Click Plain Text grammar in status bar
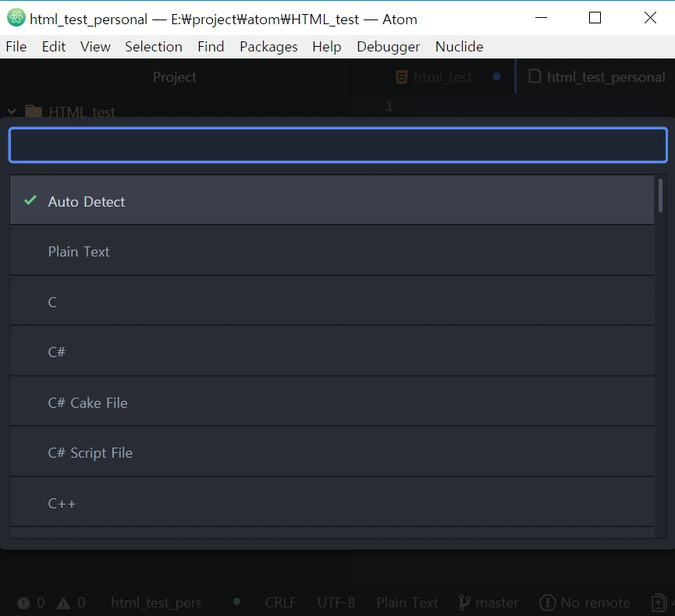This screenshot has height=616, width=675. [x=407, y=603]
